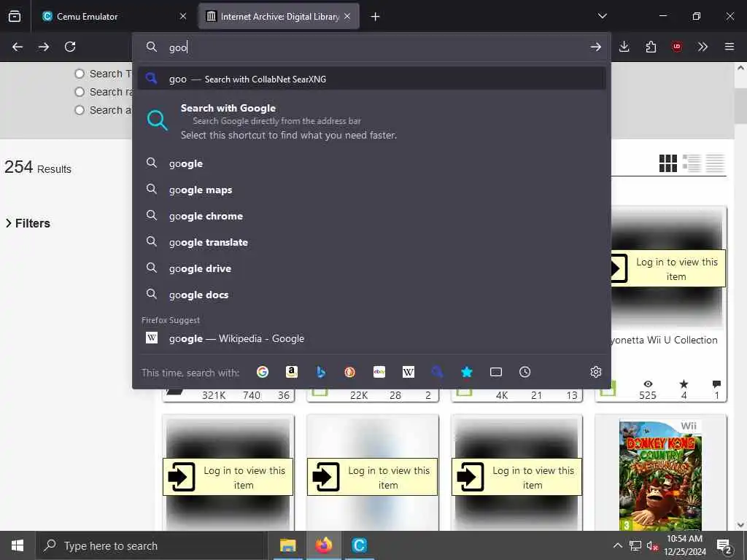Choose goo Search with CollabNet SearXNG
747x560 pixels.
[x=371, y=79]
